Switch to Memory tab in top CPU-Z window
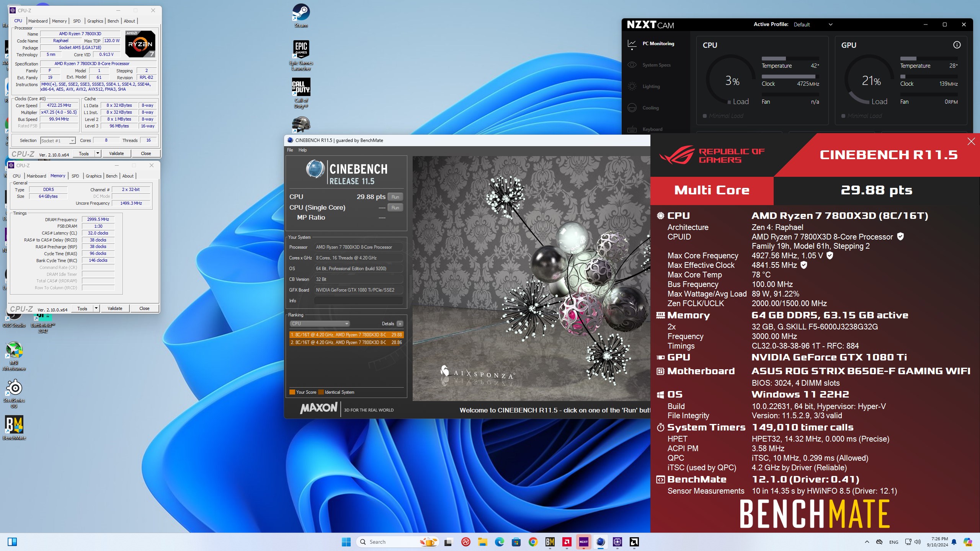The width and height of the screenshot is (980, 551). (x=59, y=21)
